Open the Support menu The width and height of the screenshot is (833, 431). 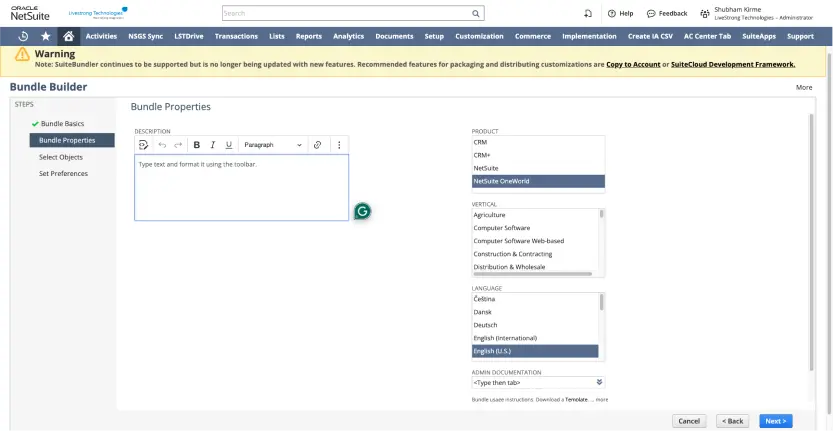800,36
